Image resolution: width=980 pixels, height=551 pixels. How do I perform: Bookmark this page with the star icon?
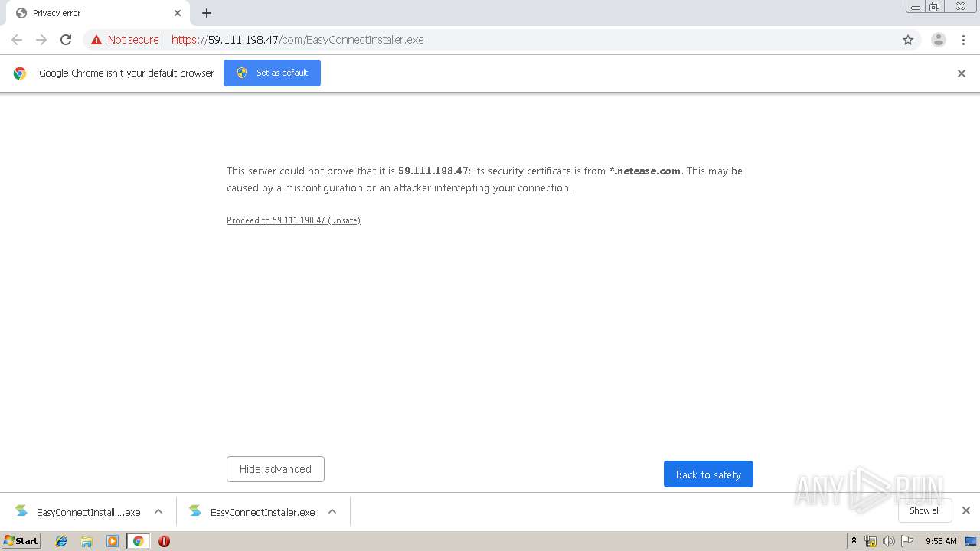[x=908, y=40]
